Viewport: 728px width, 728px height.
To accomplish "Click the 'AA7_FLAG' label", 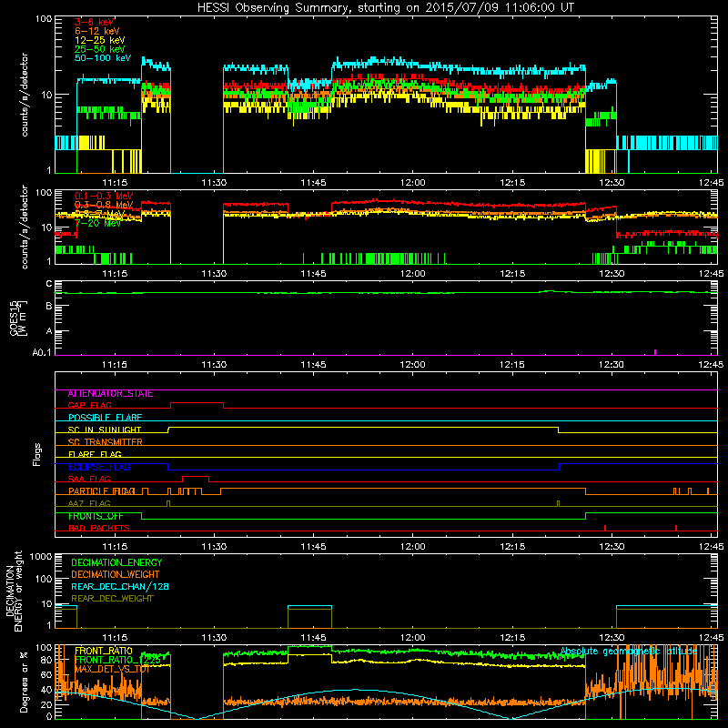I will click(x=89, y=504).
